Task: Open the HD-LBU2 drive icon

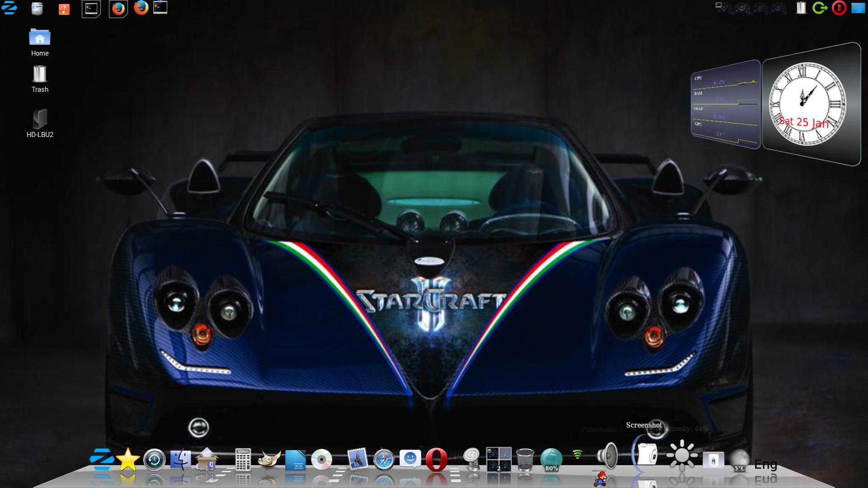Action: coord(40,123)
